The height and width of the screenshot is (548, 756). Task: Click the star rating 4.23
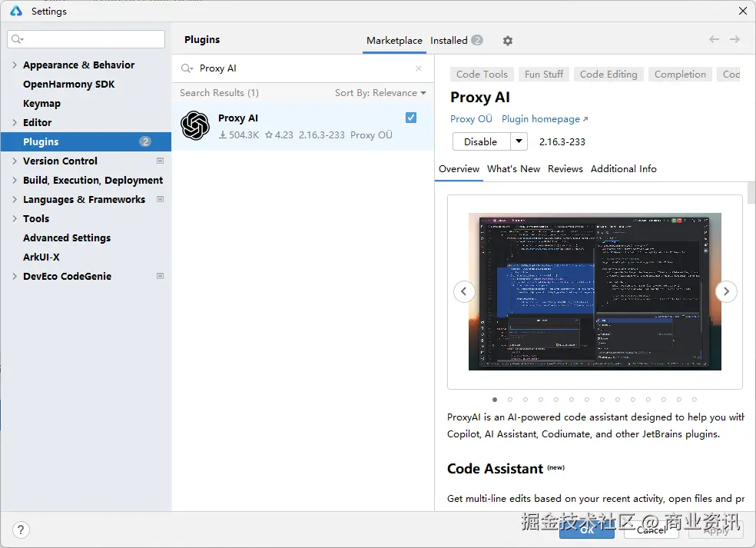point(279,135)
